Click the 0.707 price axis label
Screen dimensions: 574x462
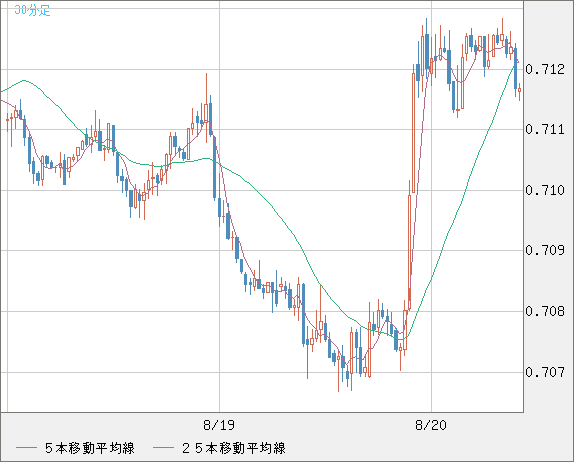coord(545,372)
